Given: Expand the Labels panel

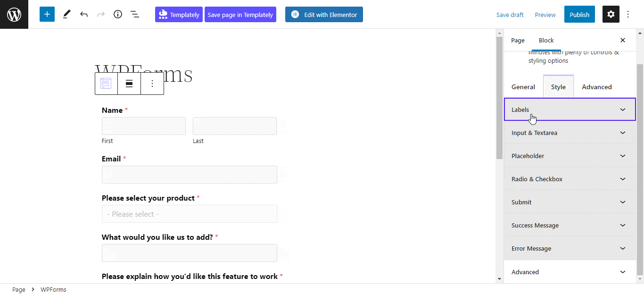Looking at the screenshot, I should [570, 110].
